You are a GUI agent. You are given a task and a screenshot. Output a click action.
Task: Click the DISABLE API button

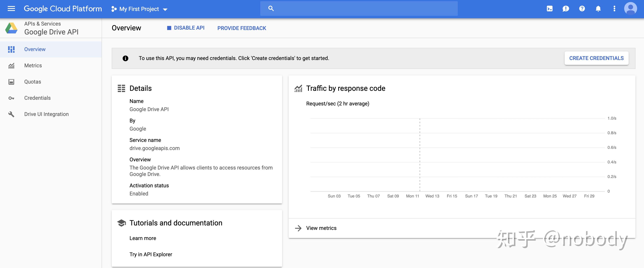(186, 28)
